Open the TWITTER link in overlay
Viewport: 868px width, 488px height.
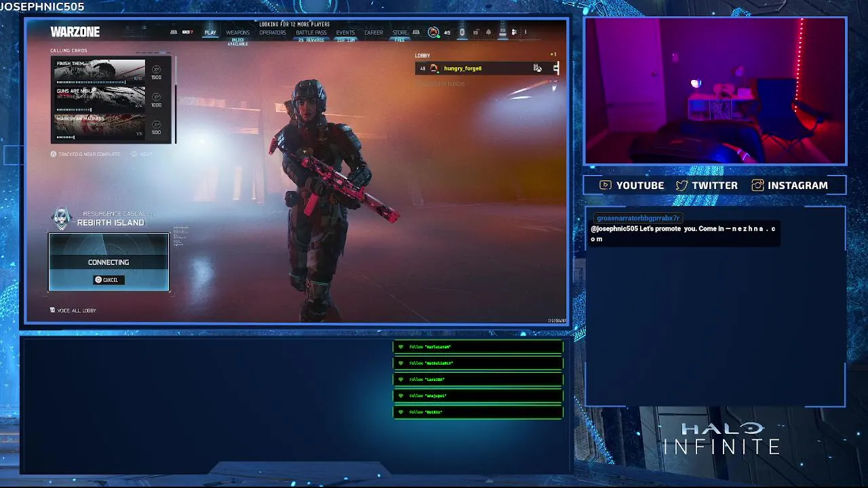[x=707, y=185]
